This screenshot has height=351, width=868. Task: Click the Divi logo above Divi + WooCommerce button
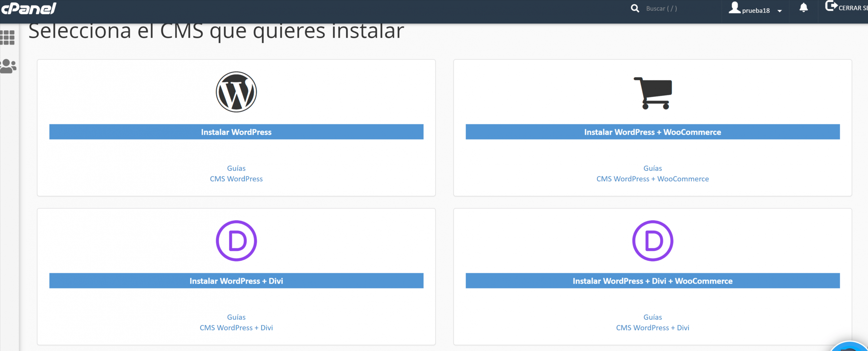pyautogui.click(x=653, y=240)
